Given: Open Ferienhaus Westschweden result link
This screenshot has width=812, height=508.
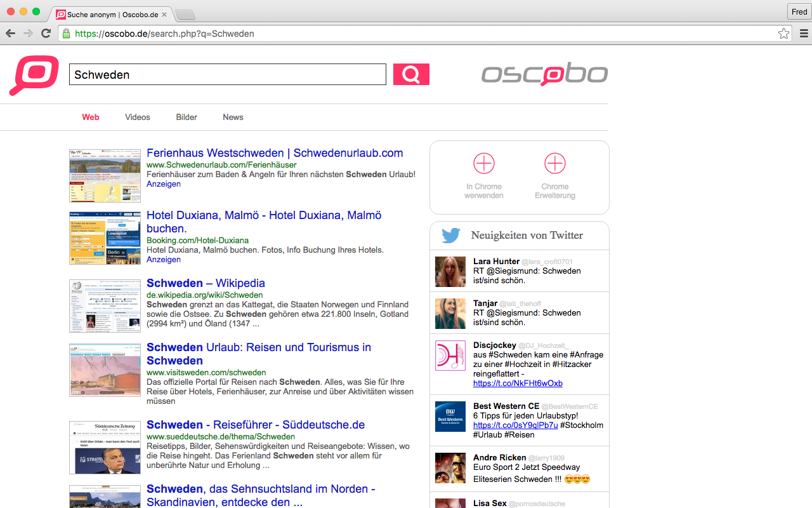Looking at the screenshot, I should [275, 153].
